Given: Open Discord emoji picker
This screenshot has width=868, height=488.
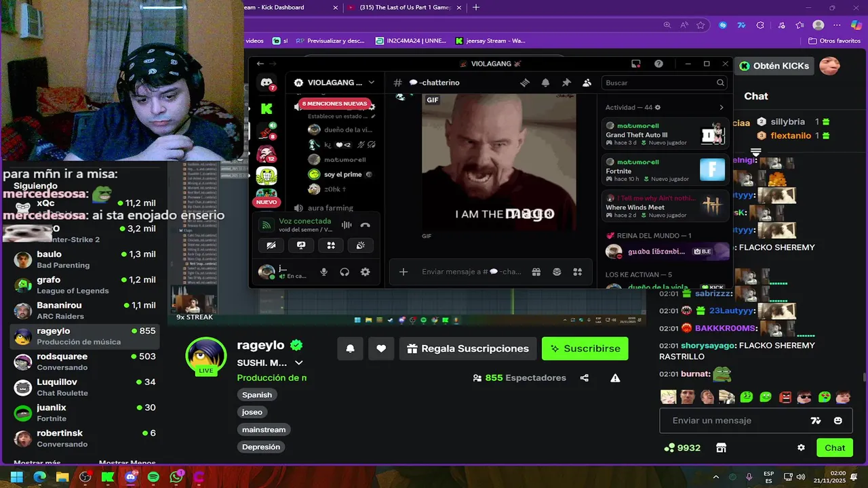Looking at the screenshot, I should [557, 272].
